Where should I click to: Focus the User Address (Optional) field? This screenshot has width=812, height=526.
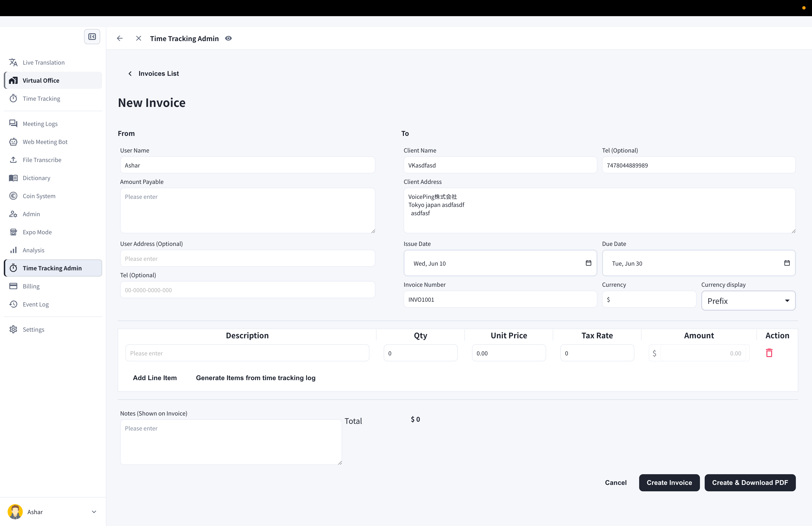click(247, 259)
